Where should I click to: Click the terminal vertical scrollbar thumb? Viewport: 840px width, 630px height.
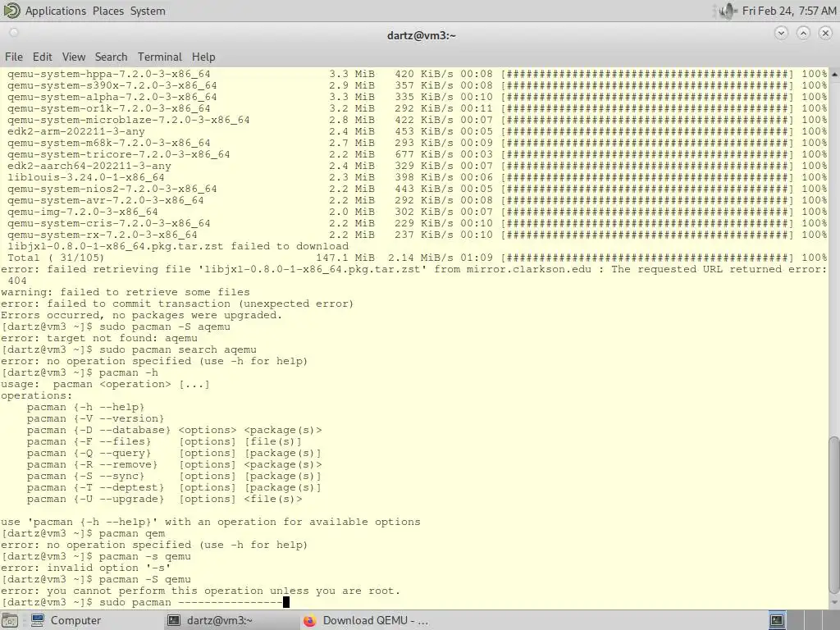(834, 514)
